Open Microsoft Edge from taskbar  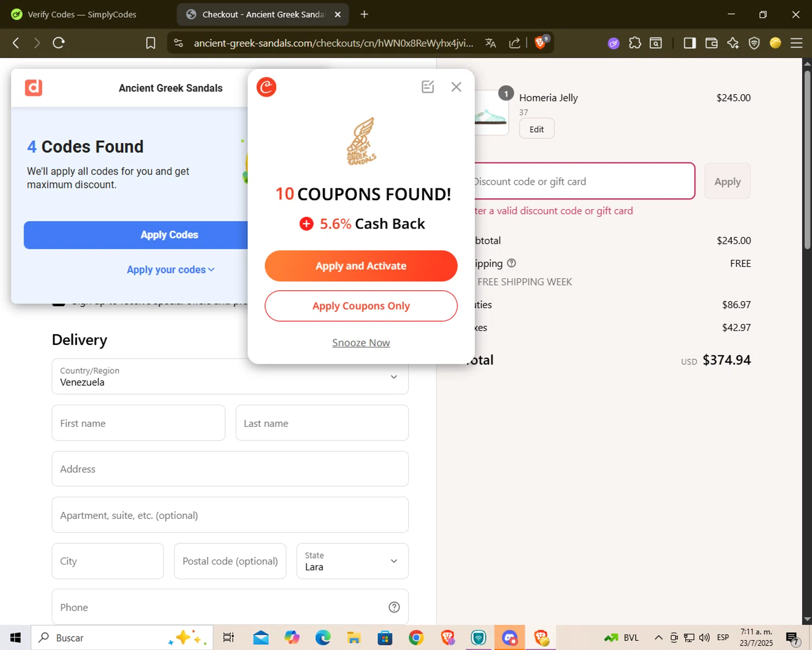323,638
